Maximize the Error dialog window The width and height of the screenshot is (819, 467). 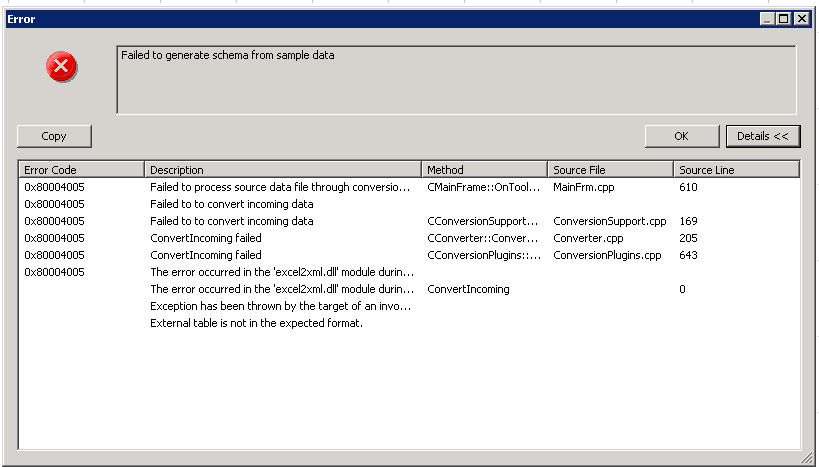coord(783,19)
